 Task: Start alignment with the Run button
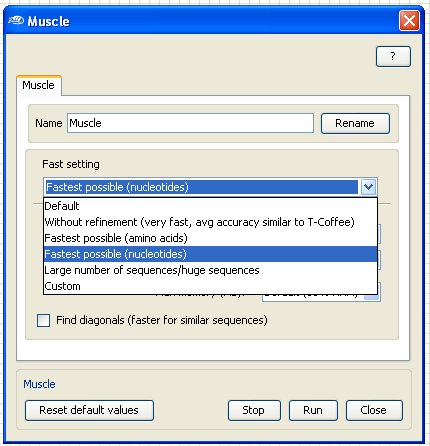click(x=313, y=410)
